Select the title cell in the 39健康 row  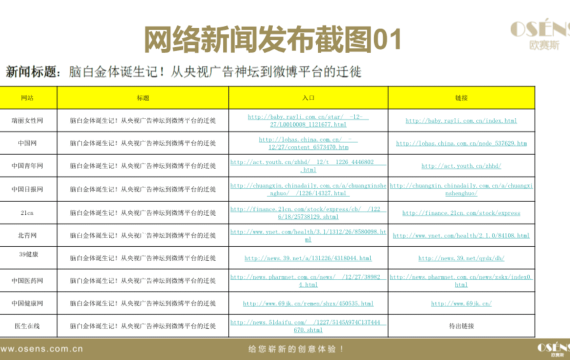tap(143, 258)
